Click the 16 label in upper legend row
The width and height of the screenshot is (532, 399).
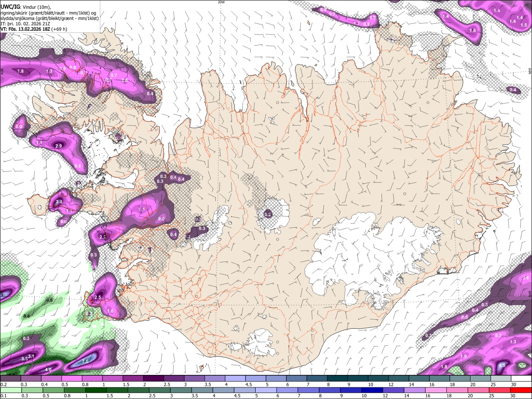click(432, 384)
